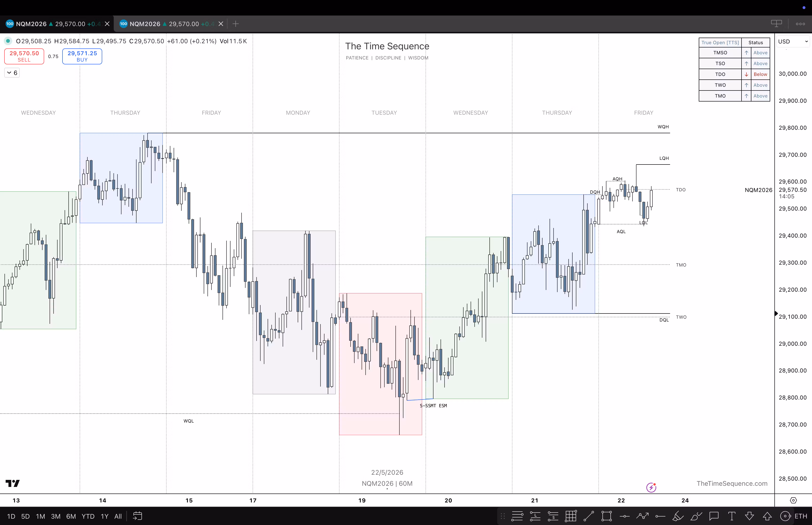Set the range to 1M
Image resolution: width=812 pixels, height=525 pixels.
coord(40,516)
